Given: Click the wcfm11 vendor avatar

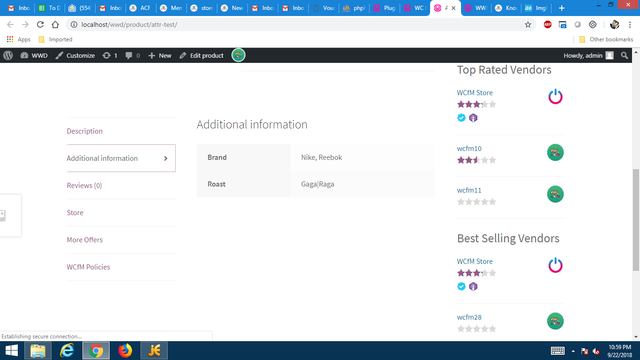Looking at the screenshot, I should (555, 194).
